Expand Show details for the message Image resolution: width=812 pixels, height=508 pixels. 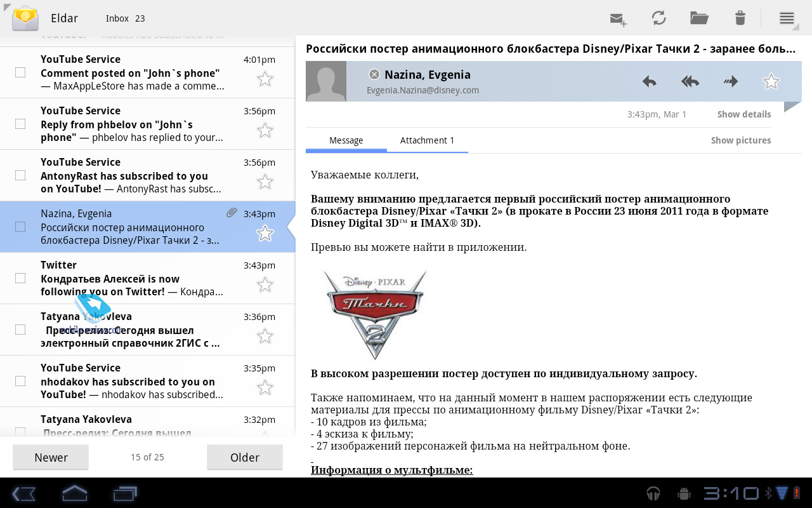pyautogui.click(x=743, y=114)
